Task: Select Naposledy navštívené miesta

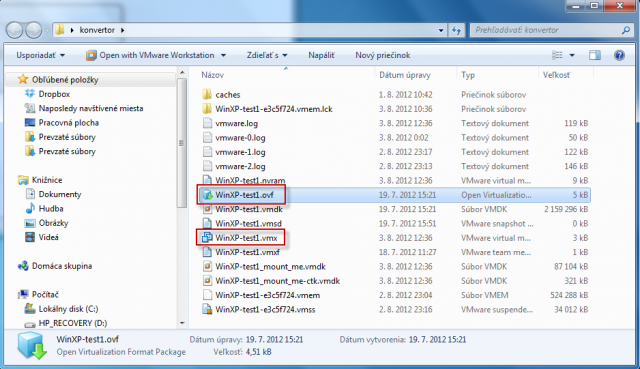Action: [91, 108]
